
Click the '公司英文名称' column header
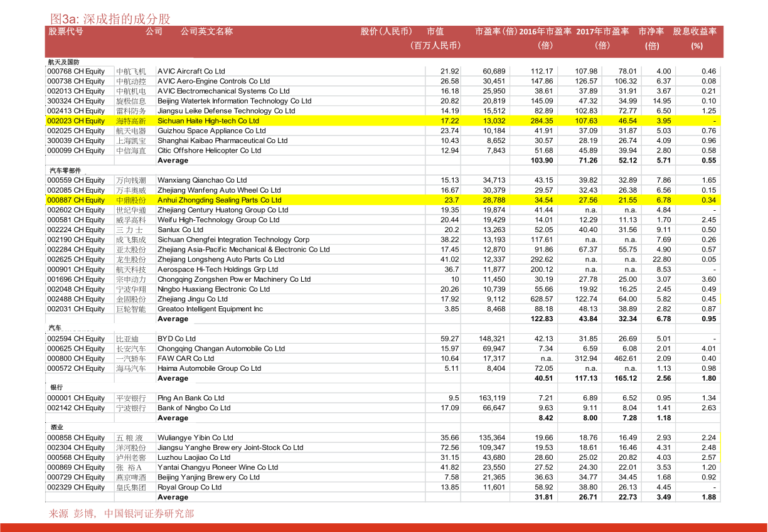point(206,31)
